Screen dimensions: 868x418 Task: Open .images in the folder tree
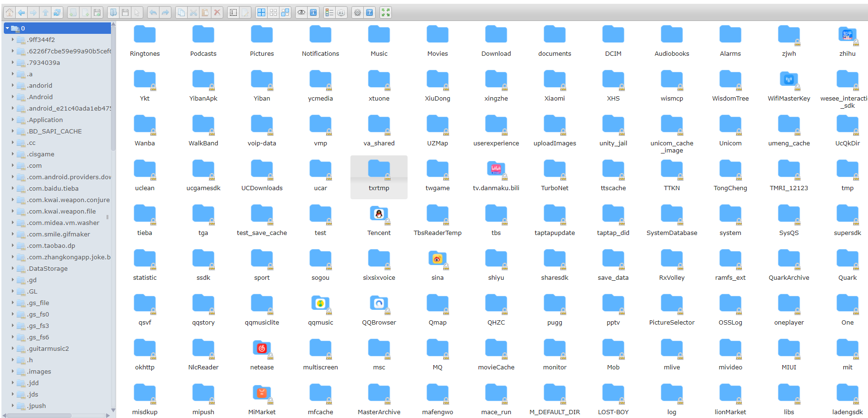point(39,371)
